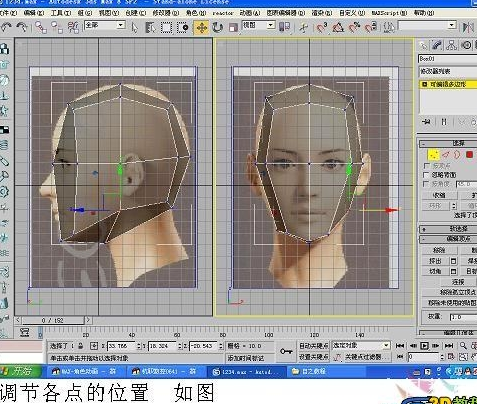Click the Extrude button
Image resolution: width=477 pixels, height=404 pixels.
435,261
